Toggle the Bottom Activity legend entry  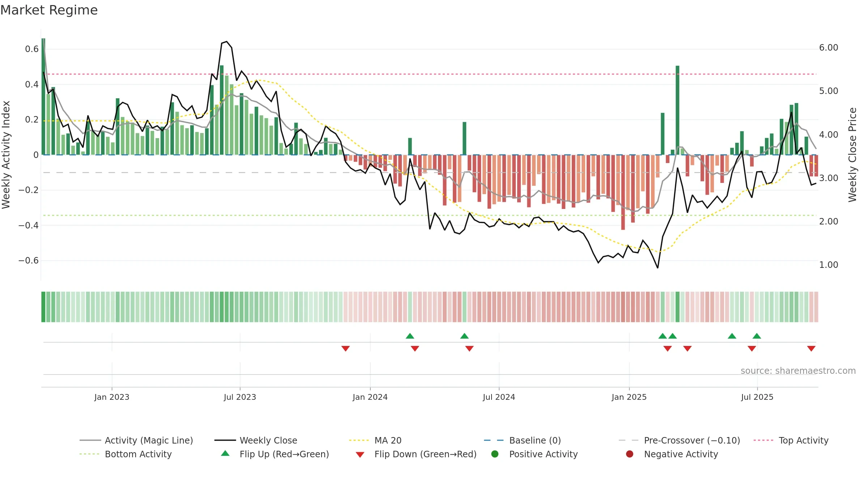pos(125,454)
